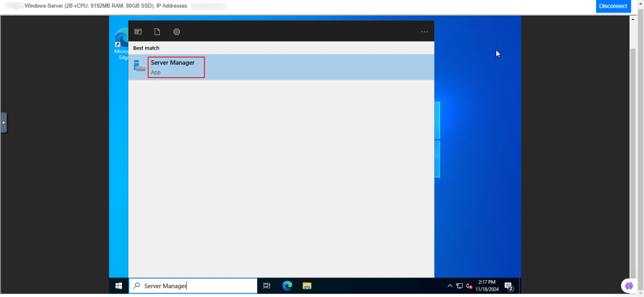Launch Microsoft Edge from the taskbar
644x297 pixels.
pyautogui.click(x=287, y=286)
